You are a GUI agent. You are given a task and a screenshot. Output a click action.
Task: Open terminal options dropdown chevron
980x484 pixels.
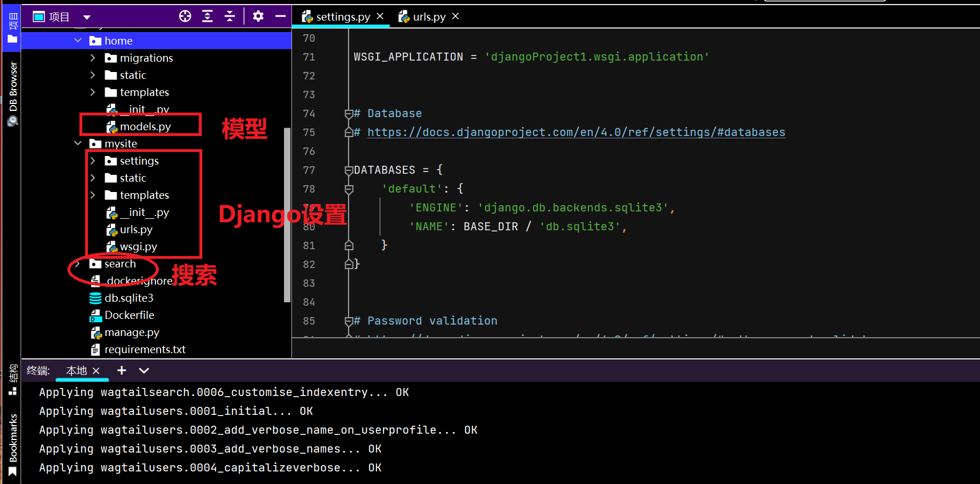[x=144, y=370]
